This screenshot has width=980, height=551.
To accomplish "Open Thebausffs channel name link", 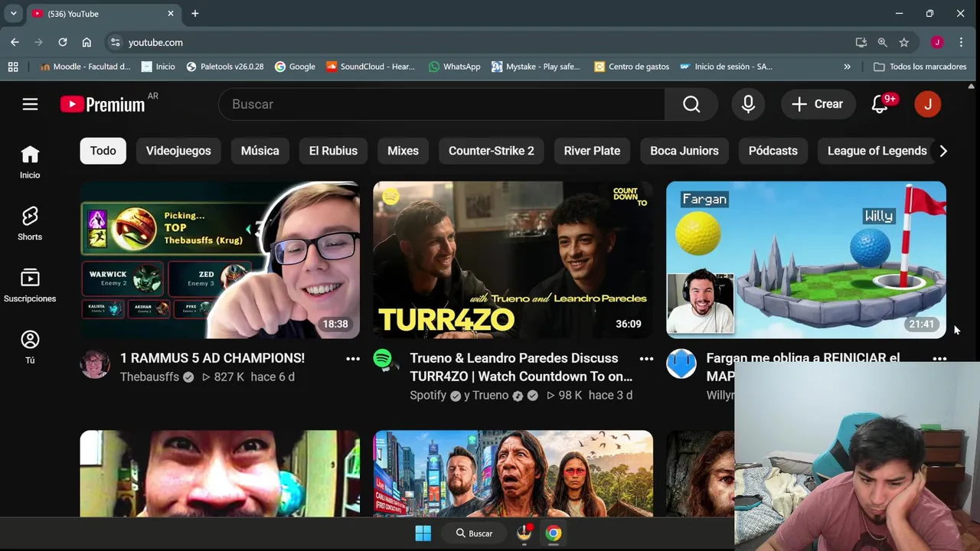I will (x=149, y=377).
